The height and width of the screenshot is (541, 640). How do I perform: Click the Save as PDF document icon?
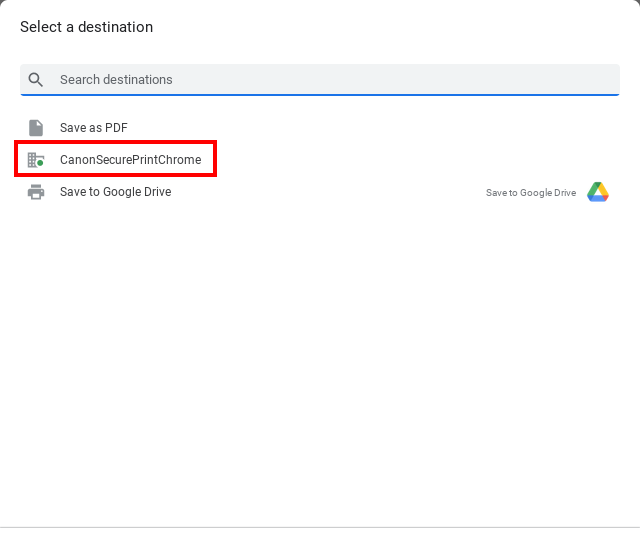36,128
